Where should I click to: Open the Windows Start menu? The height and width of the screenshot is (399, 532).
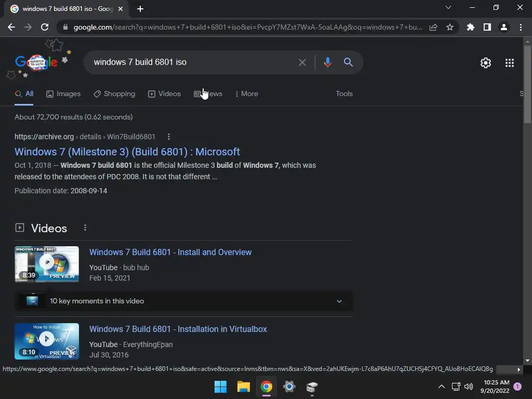[x=220, y=387]
